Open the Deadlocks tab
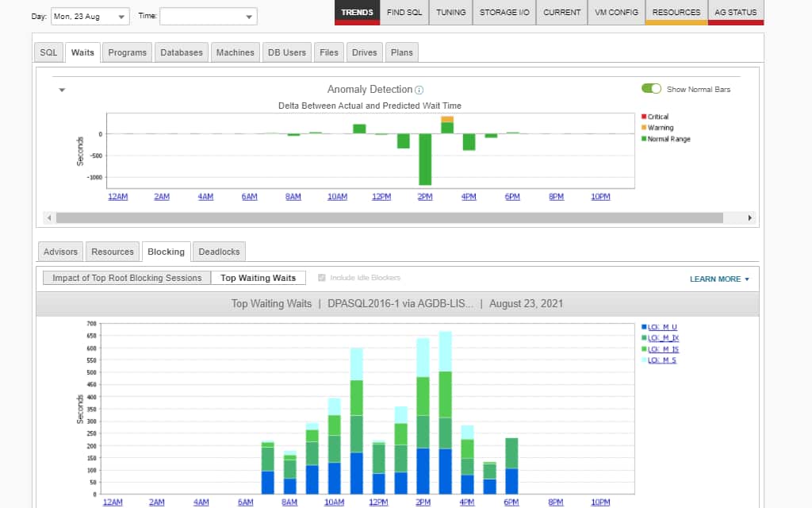The width and height of the screenshot is (812, 508). [219, 251]
